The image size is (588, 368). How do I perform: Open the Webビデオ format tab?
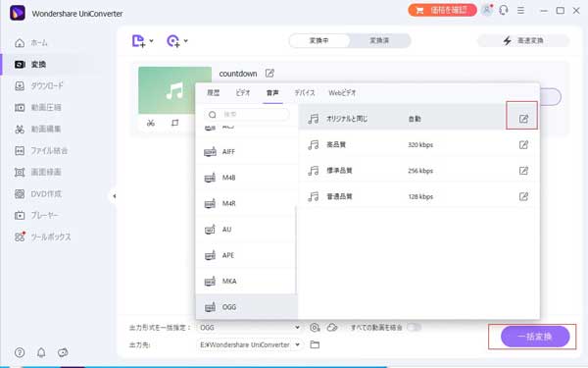(342, 93)
